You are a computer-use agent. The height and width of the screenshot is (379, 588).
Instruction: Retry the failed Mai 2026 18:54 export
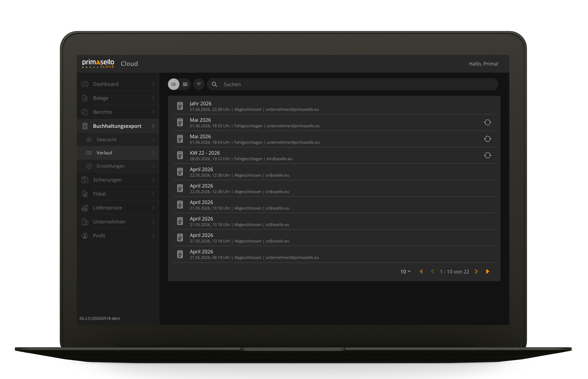click(488, 139)
